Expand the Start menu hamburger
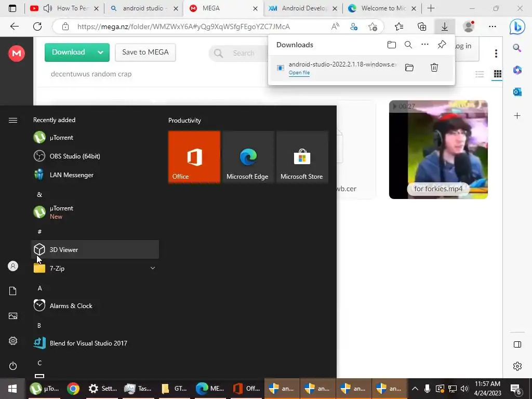 click(13, 120)
